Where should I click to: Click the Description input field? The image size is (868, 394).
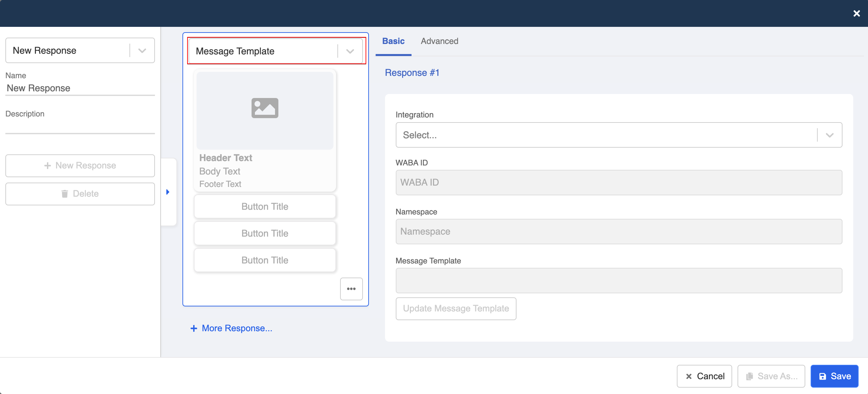(x=80, y=127)
